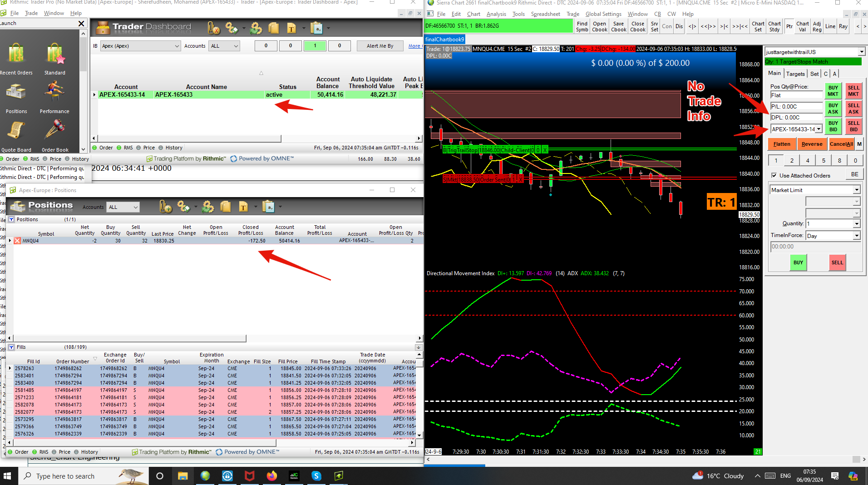
Task: Open the Trade menu in Rithmic Trader Pro
Action: [x=31, y=13]
